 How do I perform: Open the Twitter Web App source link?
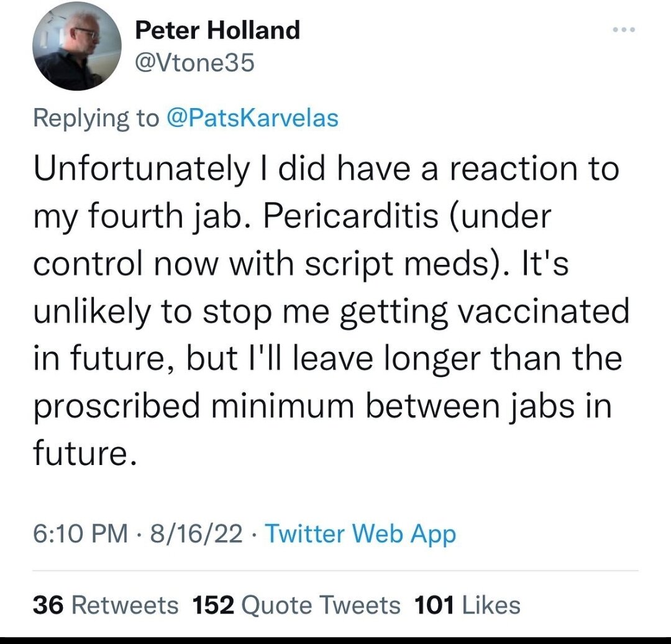click(360, 534)
